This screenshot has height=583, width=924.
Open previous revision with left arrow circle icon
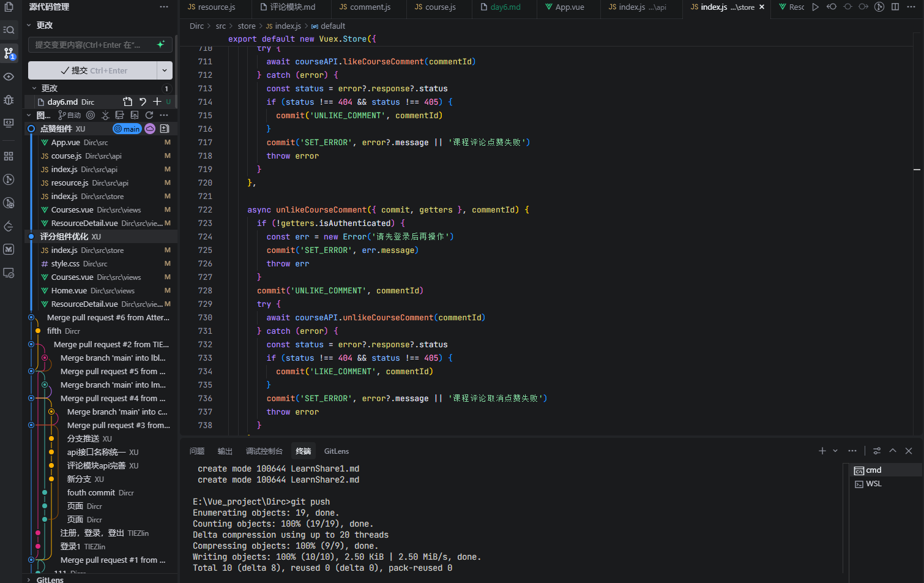click(x=831, y=7)
